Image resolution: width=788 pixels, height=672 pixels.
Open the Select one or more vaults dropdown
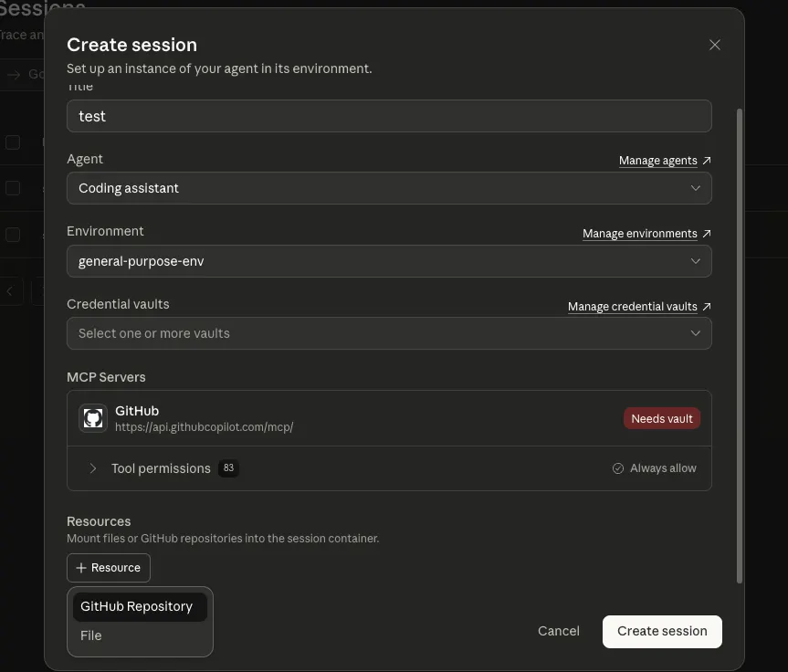(389, 333)
